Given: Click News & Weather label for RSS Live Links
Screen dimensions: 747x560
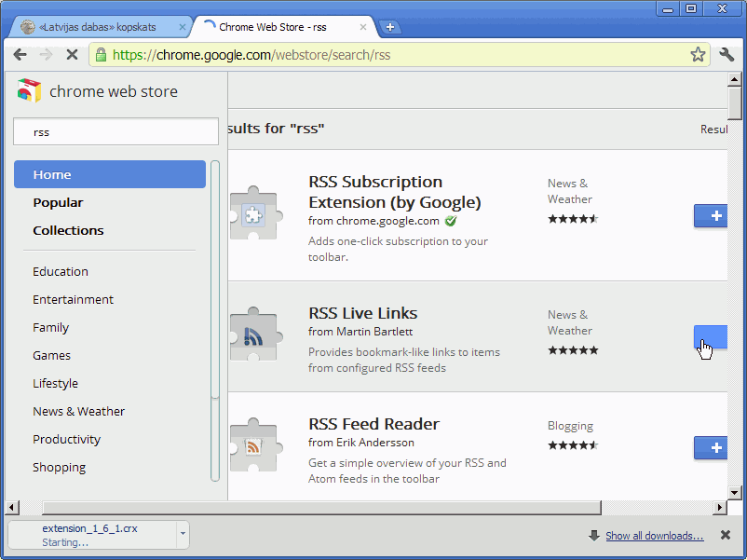Looking at the screenshot, I should click(x=570, y=322).
